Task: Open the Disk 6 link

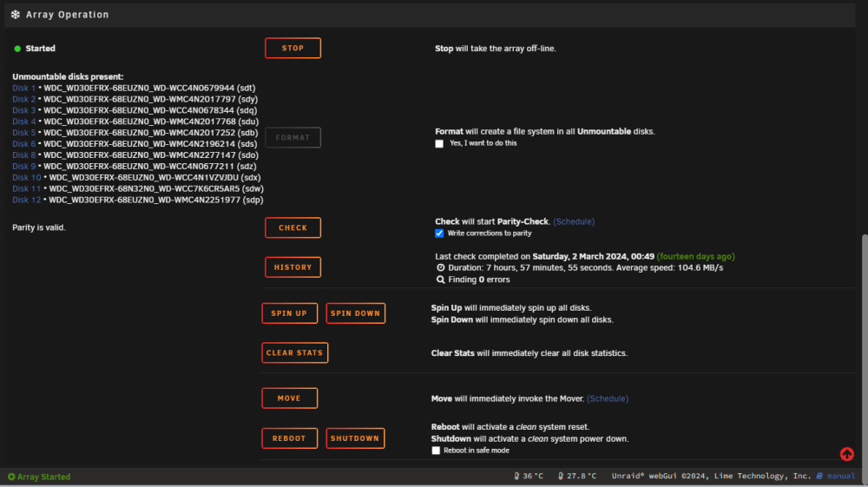Action: pyautogui.click(x=23, y=144)
